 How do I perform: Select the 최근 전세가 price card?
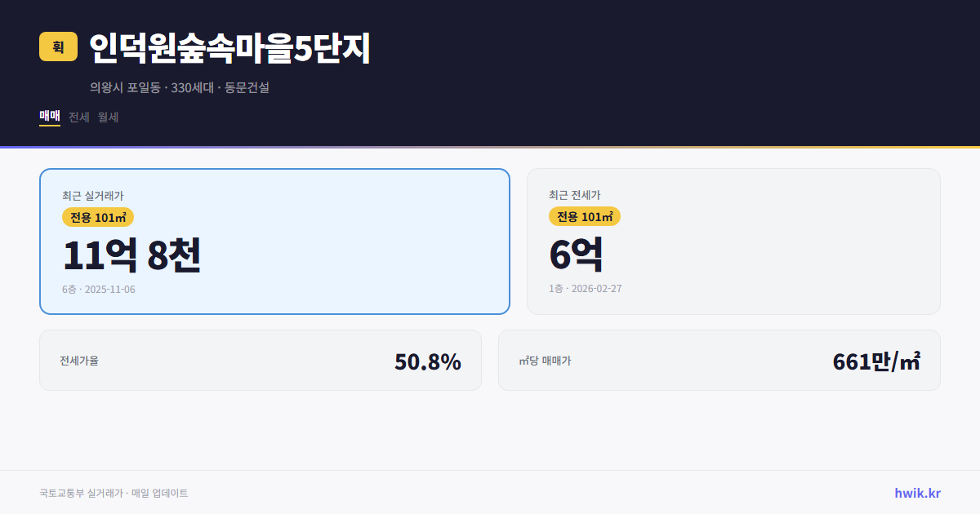[733, 241]
